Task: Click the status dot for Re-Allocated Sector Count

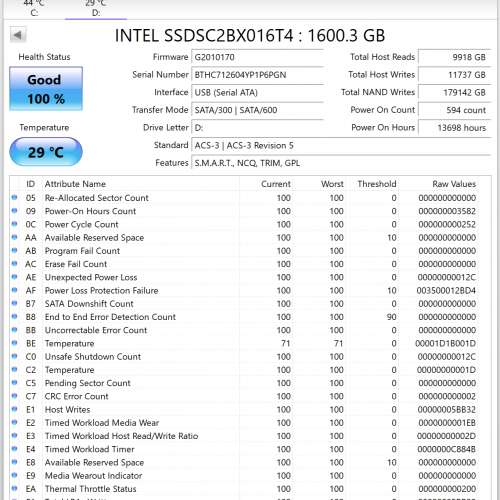Action: (x=14, y=197)
